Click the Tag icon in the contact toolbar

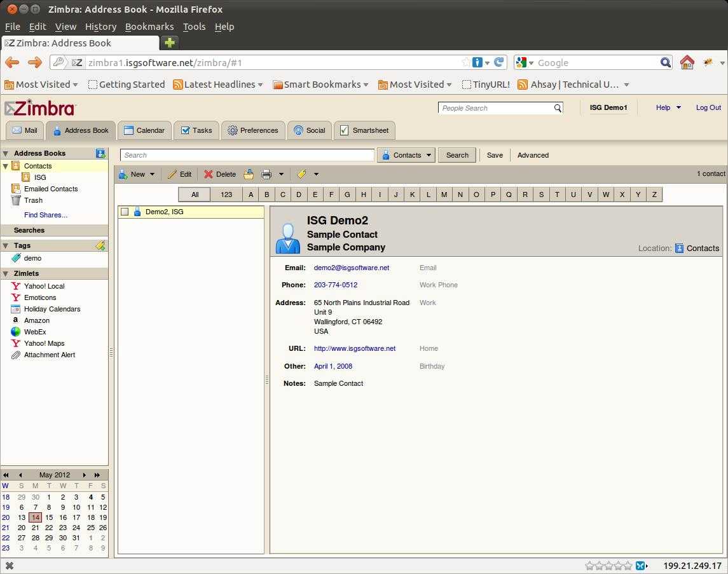[302, 174]
